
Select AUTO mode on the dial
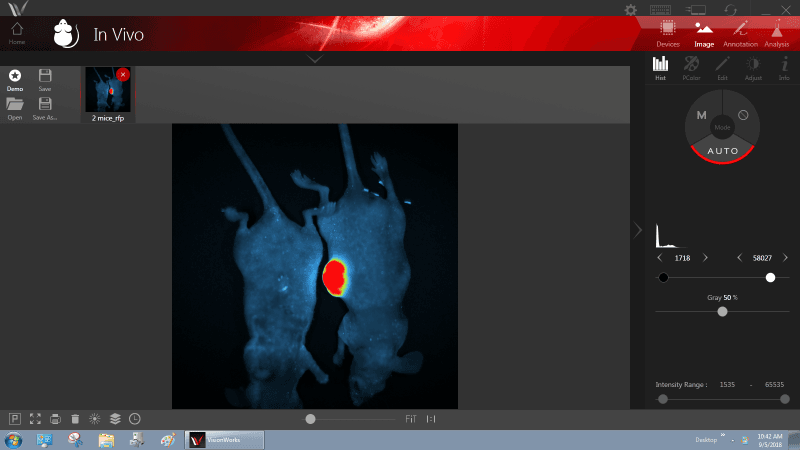tap(723, 151)
